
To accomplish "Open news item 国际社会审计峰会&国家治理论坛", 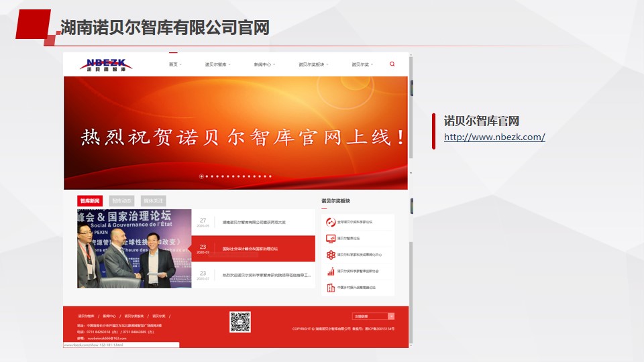I will [x=250, y=249].
